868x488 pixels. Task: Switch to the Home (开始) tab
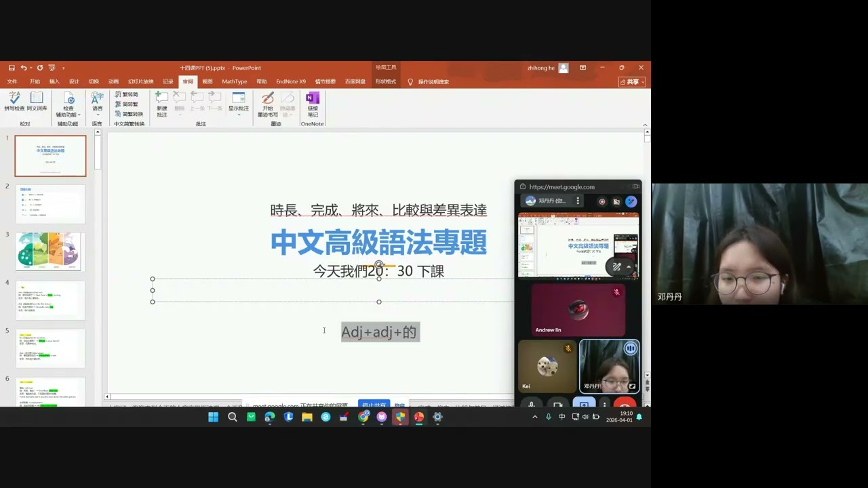[35, 82]
